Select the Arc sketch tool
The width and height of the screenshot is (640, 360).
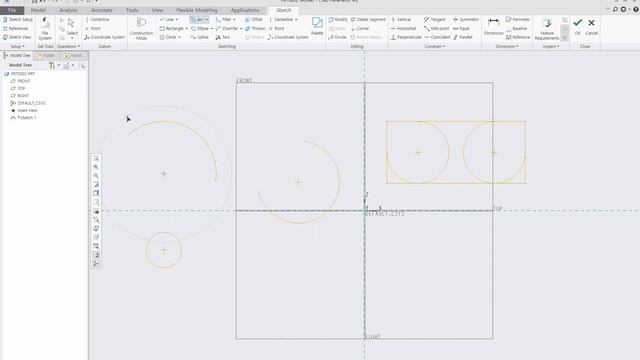click(197, 19)
